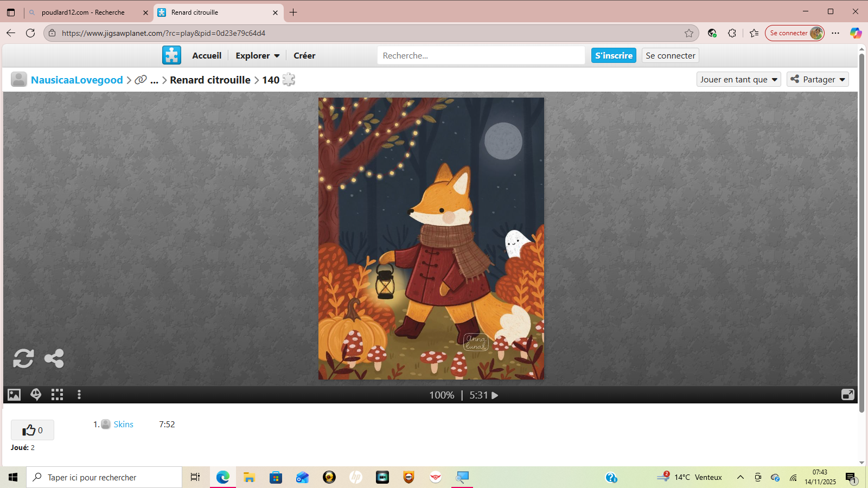Viewport: 868px width, 488px height.
Task: Enter fullscreen mode for the puzzle
Action: (847, 395)
